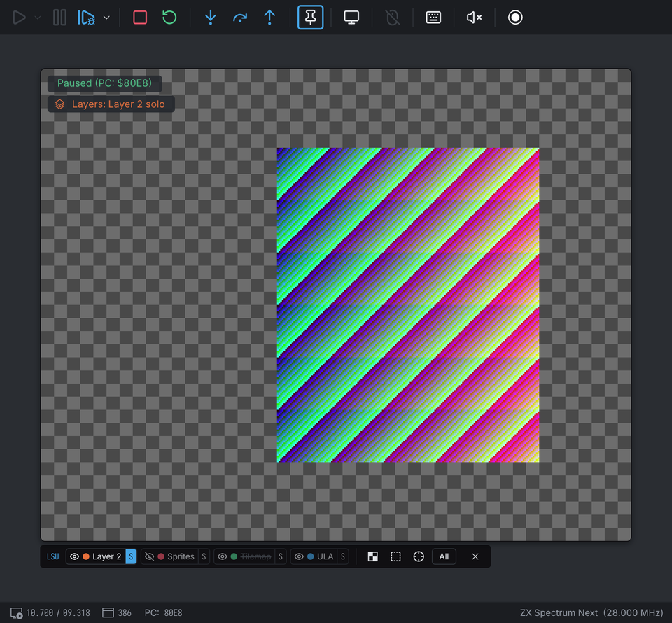The height and width of the screenshot is (623, 672).
Task: Click the All layers button
Action: [x=444, y=556]
